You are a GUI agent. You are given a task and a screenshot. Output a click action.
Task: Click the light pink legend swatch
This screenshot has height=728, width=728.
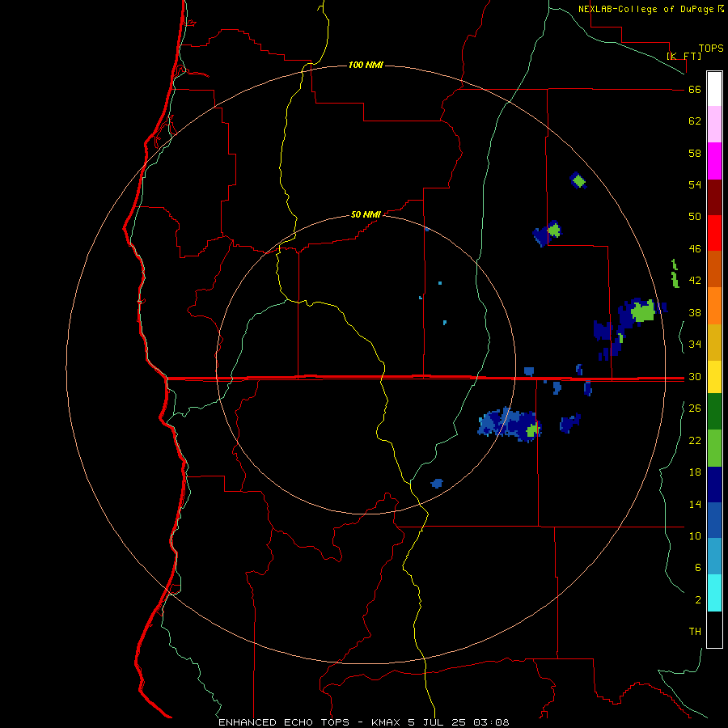(x=714, y=124)
